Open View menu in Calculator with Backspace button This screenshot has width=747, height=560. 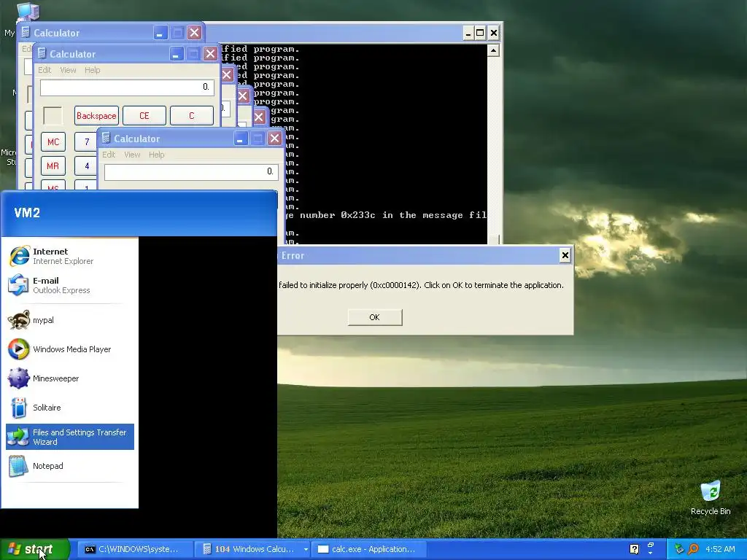(68, 70)
